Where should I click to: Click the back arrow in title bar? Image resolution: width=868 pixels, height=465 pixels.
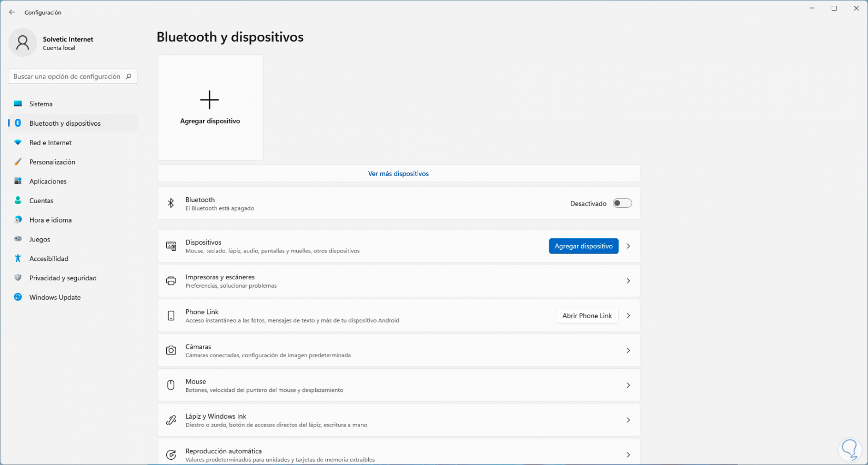[x=12, y=12]
